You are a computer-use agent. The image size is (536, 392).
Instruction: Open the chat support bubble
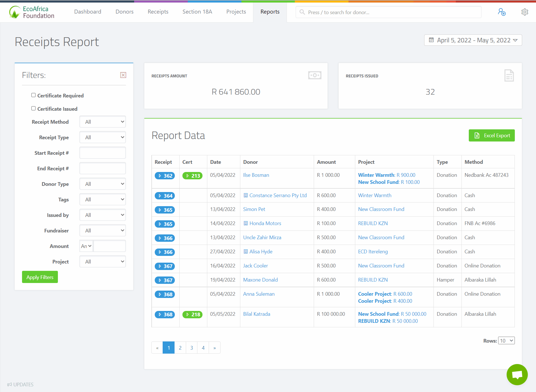pos(517,374)
